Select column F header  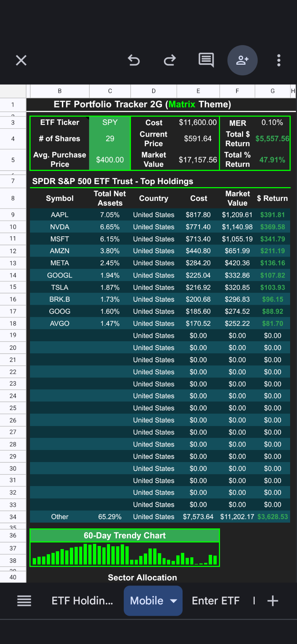coord(237,91)
